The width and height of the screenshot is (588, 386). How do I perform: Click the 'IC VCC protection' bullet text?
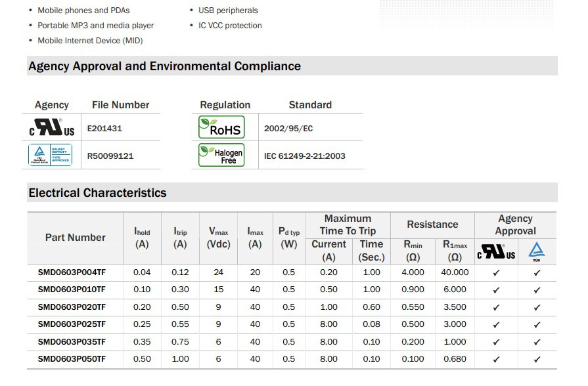(x=230, y=26)
